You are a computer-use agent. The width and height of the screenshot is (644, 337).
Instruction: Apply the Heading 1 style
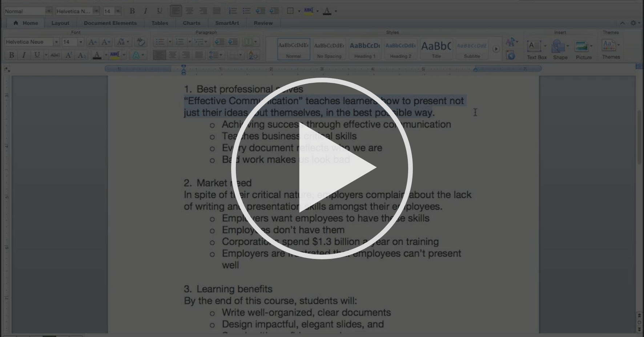365,49
